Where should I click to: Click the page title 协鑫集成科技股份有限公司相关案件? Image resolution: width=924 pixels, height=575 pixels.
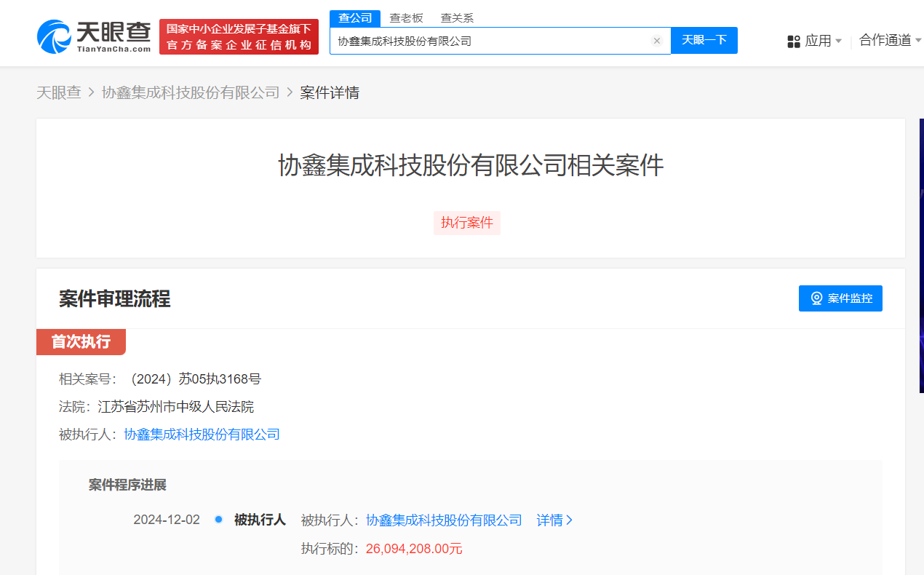click(x=471, y=166)
